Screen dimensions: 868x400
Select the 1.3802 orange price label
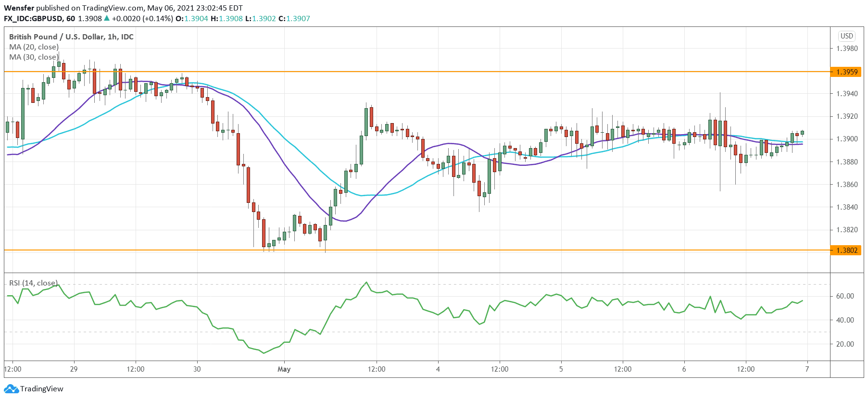tap(847, 250)
